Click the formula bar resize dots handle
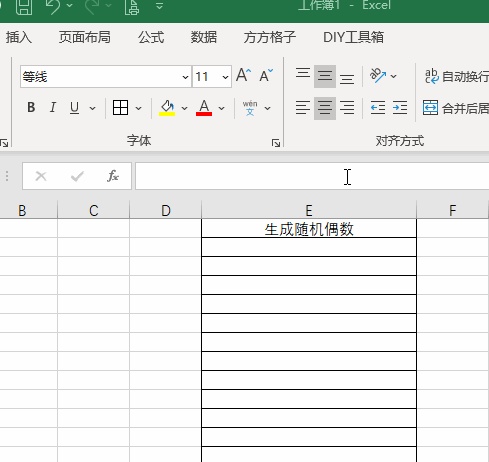This screenshot has width=489, height=462. (x=7, y=176)
